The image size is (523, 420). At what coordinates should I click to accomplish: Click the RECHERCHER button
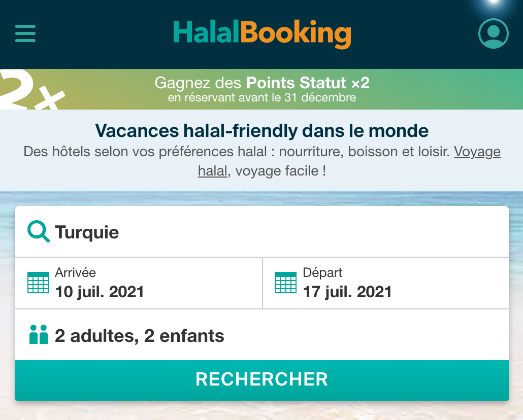[x=262, y=380]
